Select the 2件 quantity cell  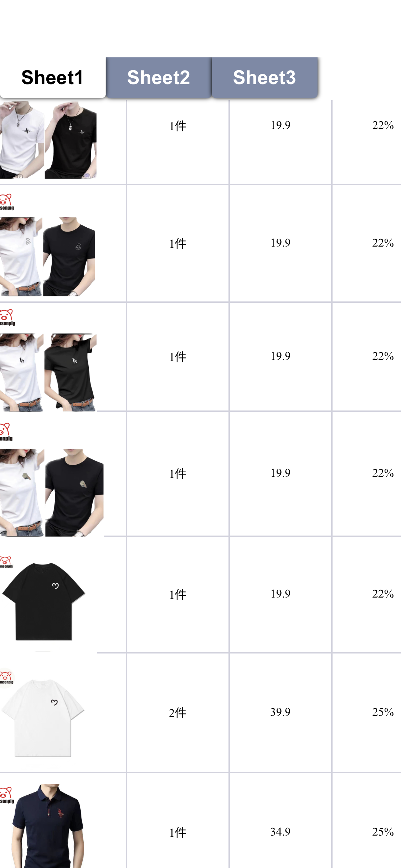pyautogui.click(x=178, y=713)
